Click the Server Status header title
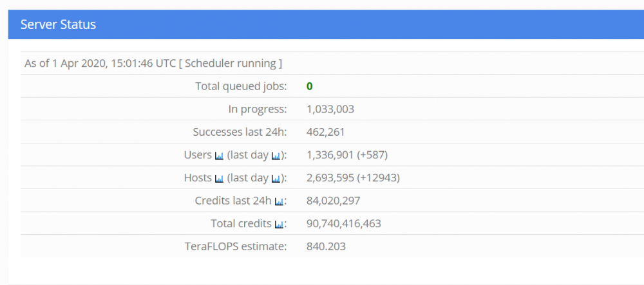The height and width of the screenshot is (285, 644). coord(59,24)
